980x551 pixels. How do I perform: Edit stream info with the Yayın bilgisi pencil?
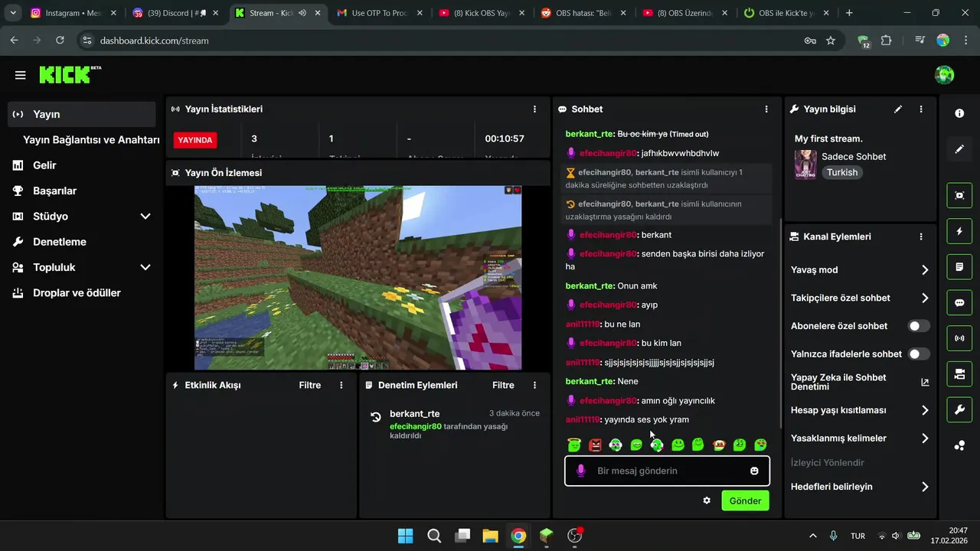pyautogui.click(x=898, y=109)
